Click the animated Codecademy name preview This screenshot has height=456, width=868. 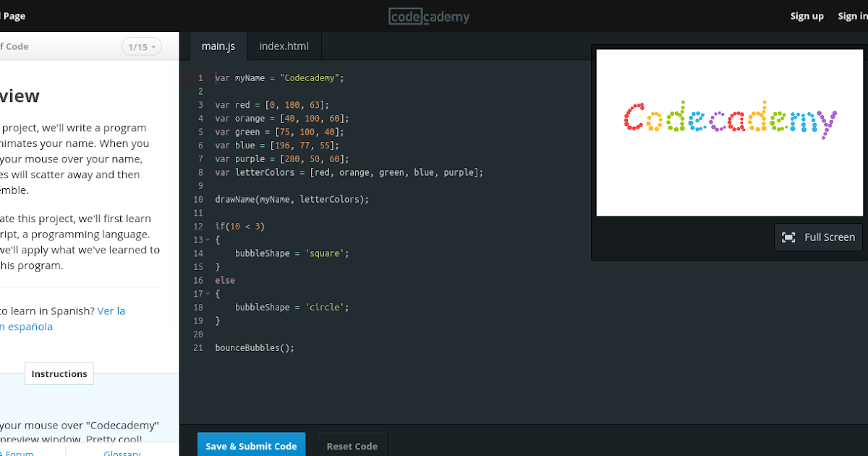point(730,120)
